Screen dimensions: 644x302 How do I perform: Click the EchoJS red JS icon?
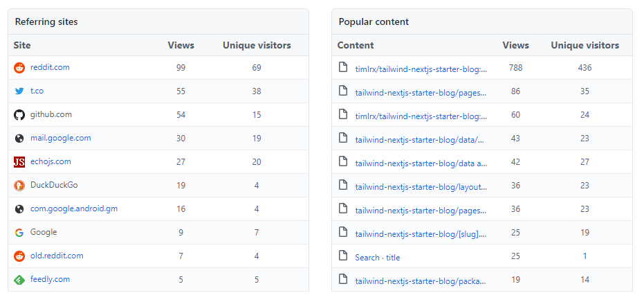[19, 162]
